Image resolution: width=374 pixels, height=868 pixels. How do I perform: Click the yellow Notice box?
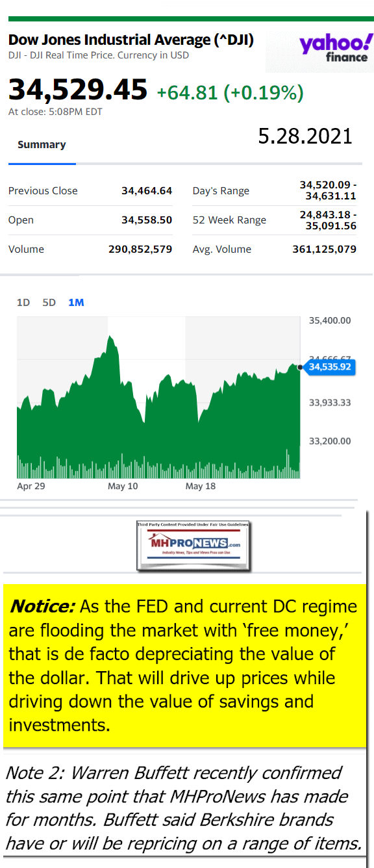click(x=184, y=665)
